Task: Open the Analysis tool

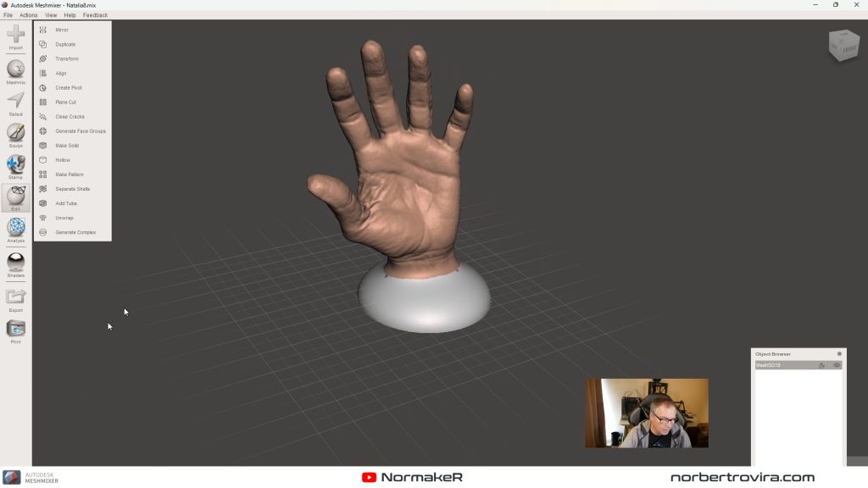Action: [x=15, y=228]
